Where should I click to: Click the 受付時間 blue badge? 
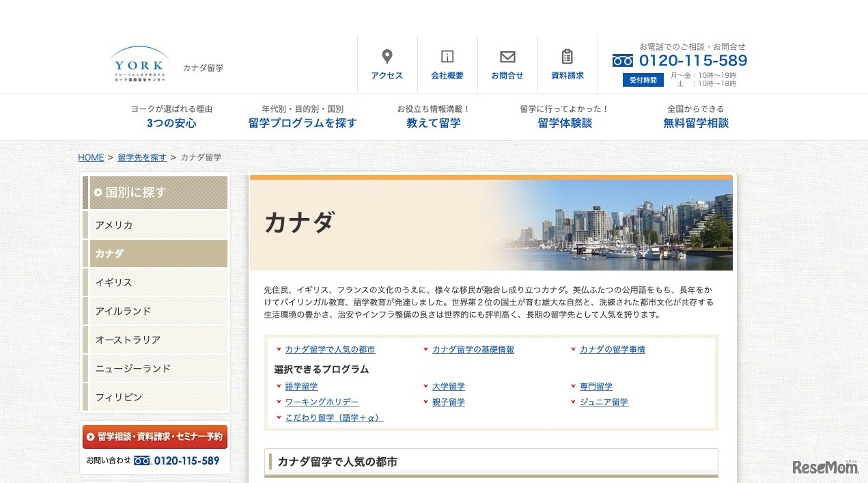pyautogui.click(x=643, y=80)
